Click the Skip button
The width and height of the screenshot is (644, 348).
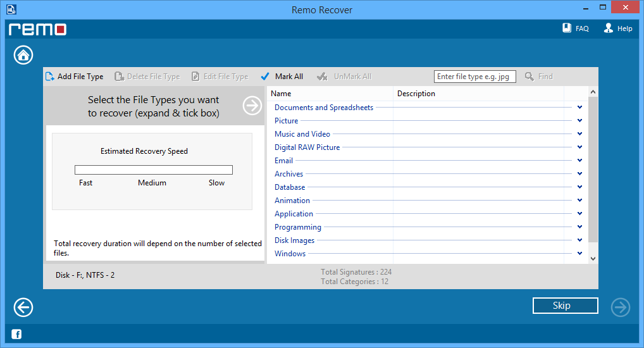565,306
